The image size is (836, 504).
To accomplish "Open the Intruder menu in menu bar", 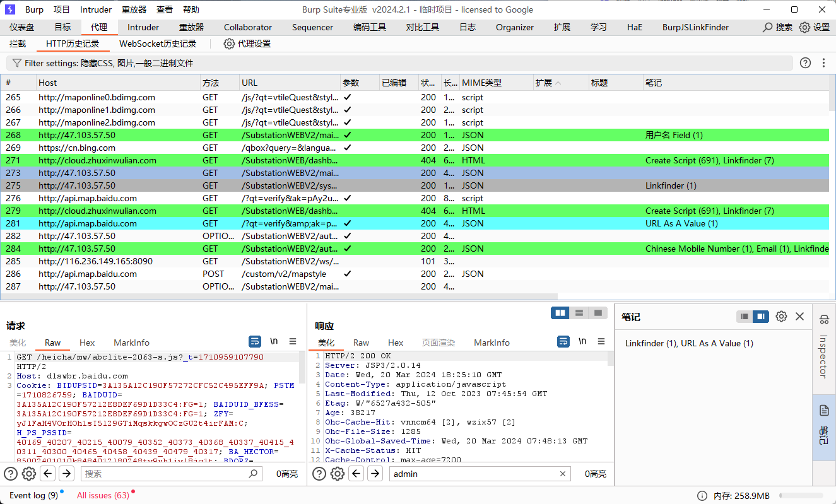I will (x=96, y=9).
